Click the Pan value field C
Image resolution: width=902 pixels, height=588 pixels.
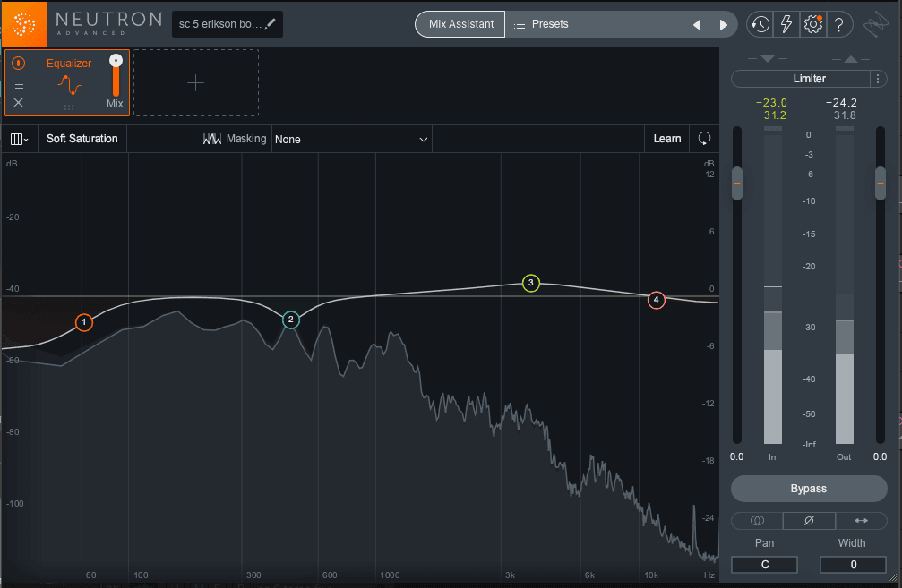(765, 565)
